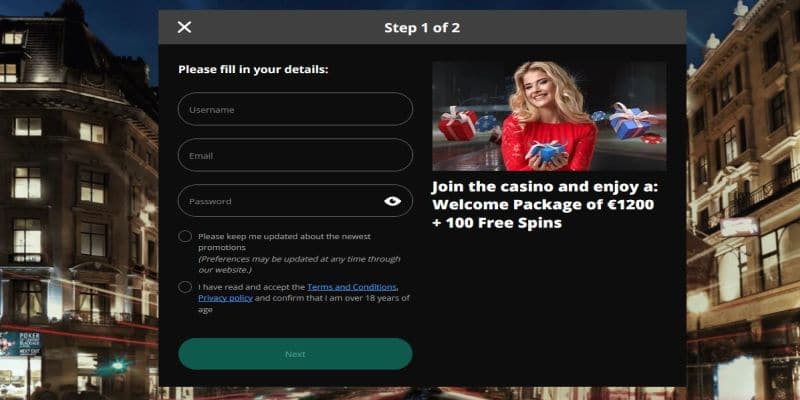Focus the Username input field
Screen dimensions: 800x400
pyautogui.click(x=295, y=109)
